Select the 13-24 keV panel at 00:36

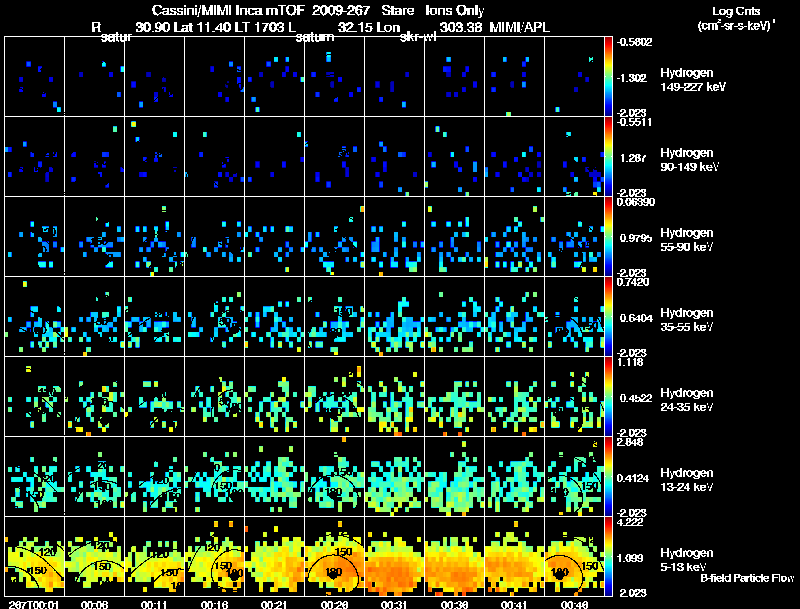click(x=454, y=476)
